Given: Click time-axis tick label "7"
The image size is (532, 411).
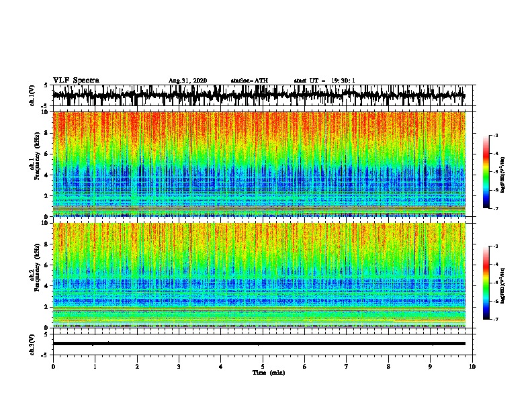Looking at the screenshot, I should 347,367.
